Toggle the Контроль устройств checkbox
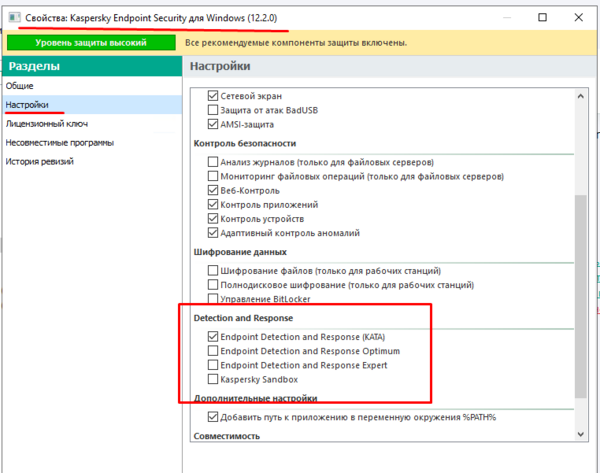Image resolution: width=600 pixels, height=473 pixels. coord(213,219)
